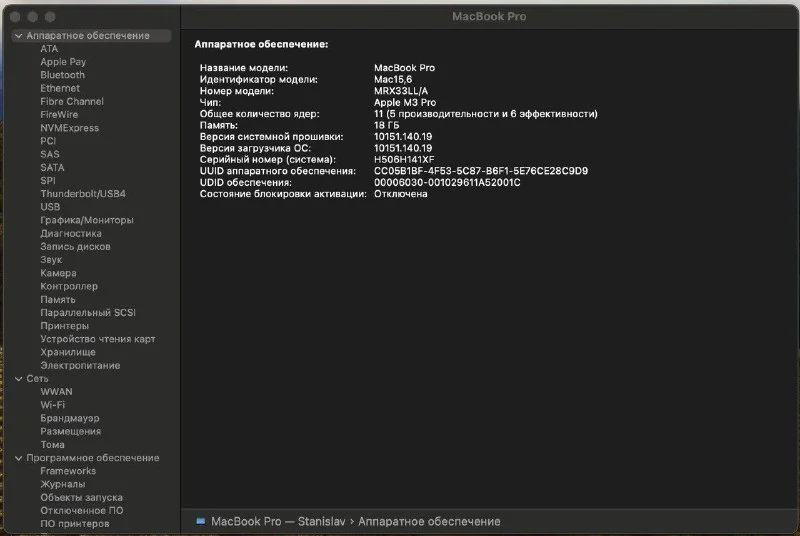
Task: Click MacBook Pro — Stanislav in path bar
Action: [x=270, y=521]
